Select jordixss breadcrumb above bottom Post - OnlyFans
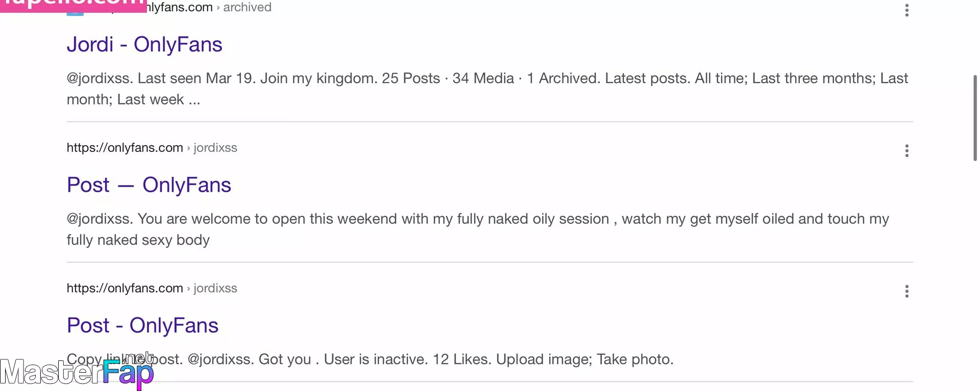 pos(215,288)
